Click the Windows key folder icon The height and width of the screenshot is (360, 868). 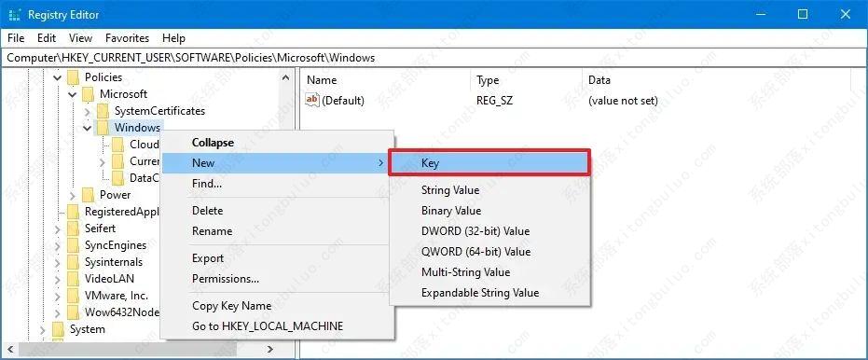click(x=103, y=128)
